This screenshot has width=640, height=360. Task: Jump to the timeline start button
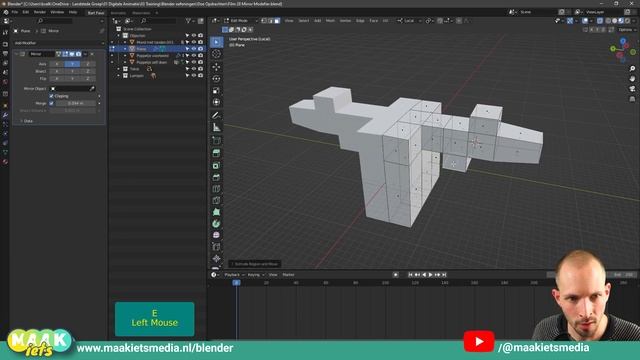[x=411, y=275]
